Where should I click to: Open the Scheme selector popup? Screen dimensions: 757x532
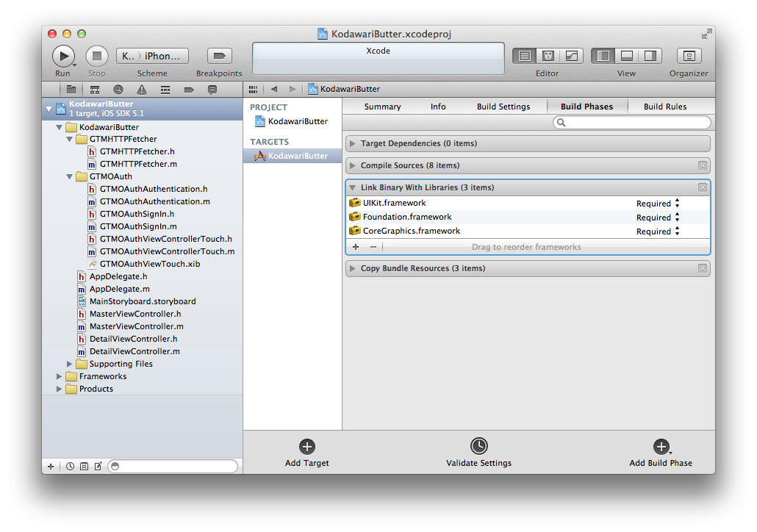pyautogui.click(x=152, y=56)
